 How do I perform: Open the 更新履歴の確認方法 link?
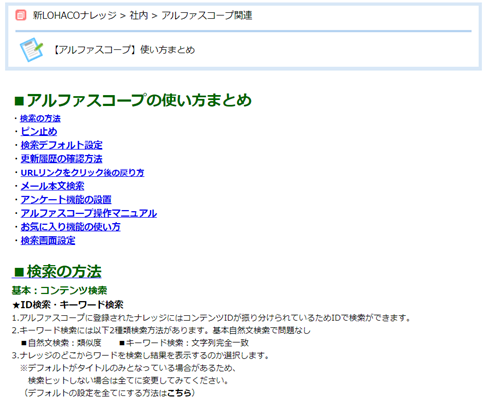(61, 159)
